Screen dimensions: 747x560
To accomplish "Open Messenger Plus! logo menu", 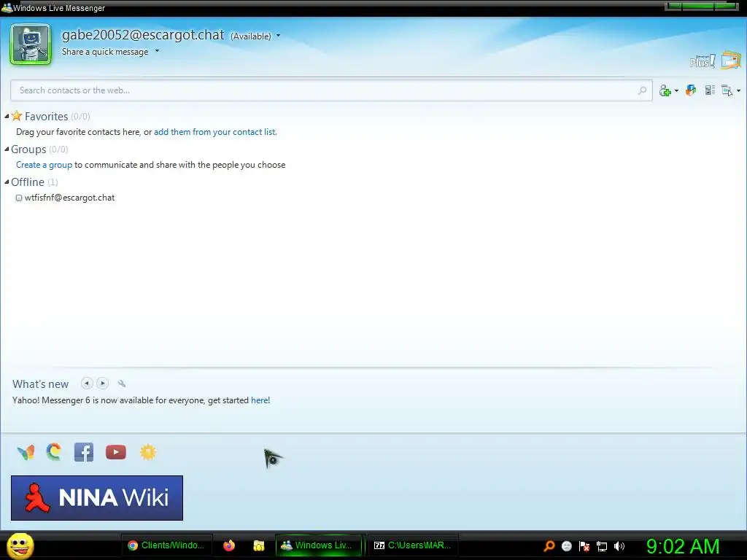I will click(x=703, y=61).
